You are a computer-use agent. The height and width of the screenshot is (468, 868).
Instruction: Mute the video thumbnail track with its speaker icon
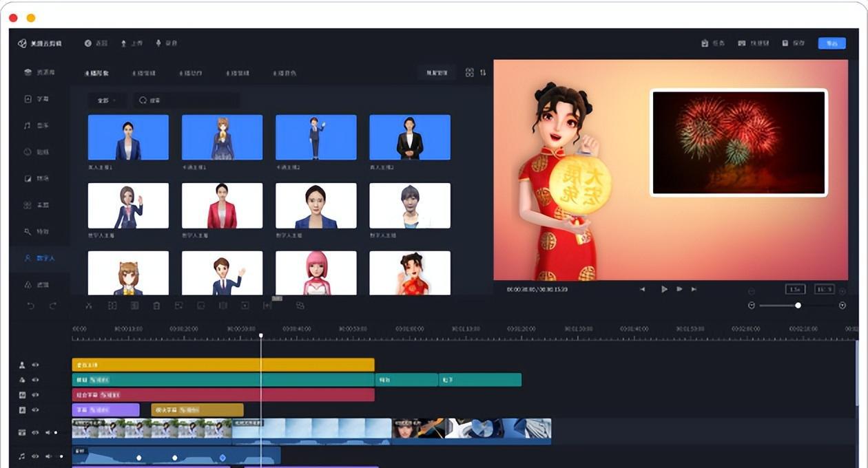[48, 432]
